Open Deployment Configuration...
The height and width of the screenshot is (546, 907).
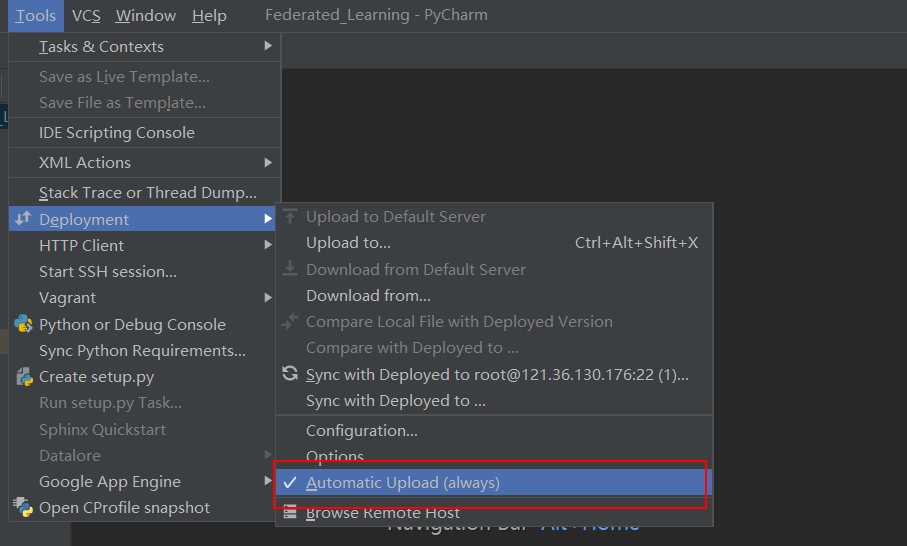point(494,430)
